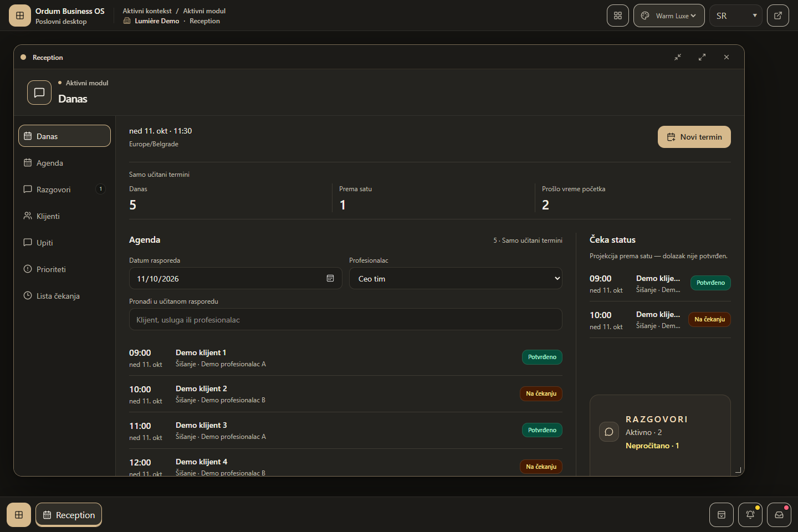This screenshot has width=798, height=532.
Task: Focus the search field for loaded schedule
Action: (x=346, y=320)
